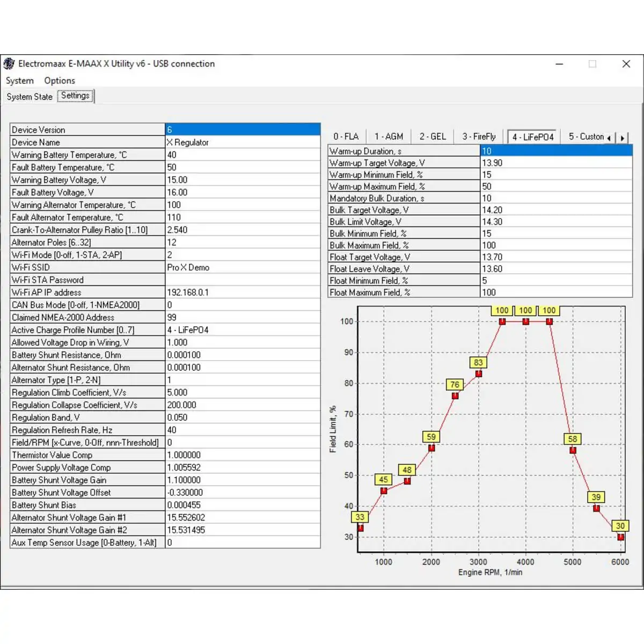Edit Active Charge Profile Number value
Viewport: 644px width, 644px height.
point(243,330)
